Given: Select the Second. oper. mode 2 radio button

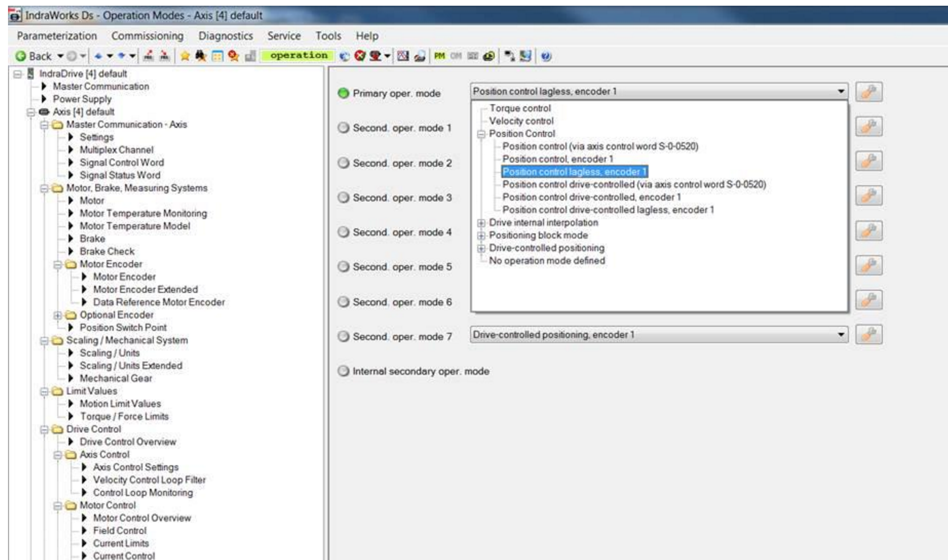Looking at the screenshot, I should pos(343,163).
